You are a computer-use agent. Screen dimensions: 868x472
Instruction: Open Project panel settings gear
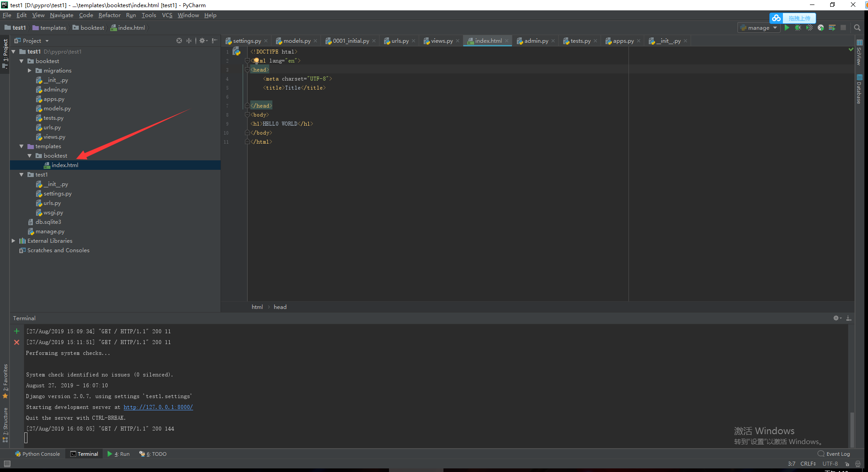[203, 41]
